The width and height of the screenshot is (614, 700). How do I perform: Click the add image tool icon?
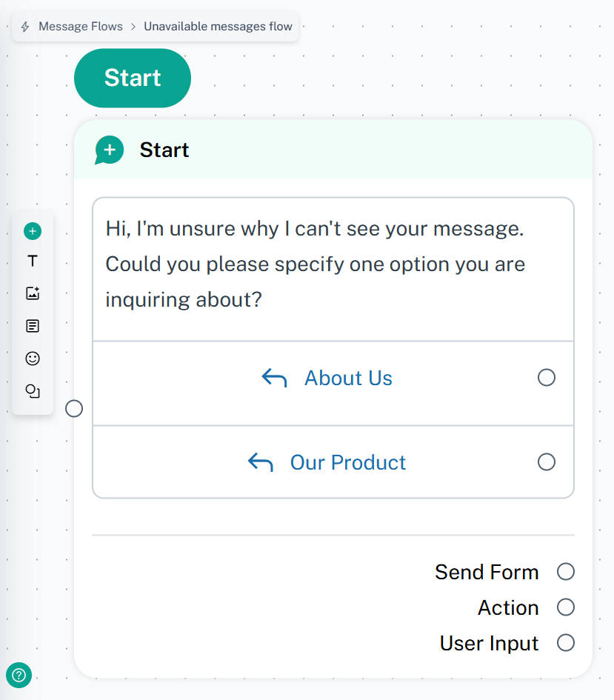click(33, 293)
